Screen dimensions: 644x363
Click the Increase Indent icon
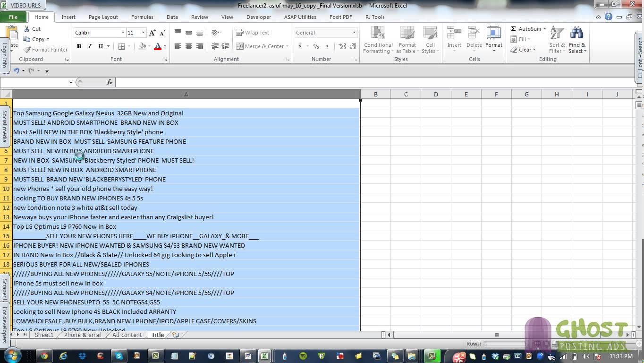pos(226,46)
